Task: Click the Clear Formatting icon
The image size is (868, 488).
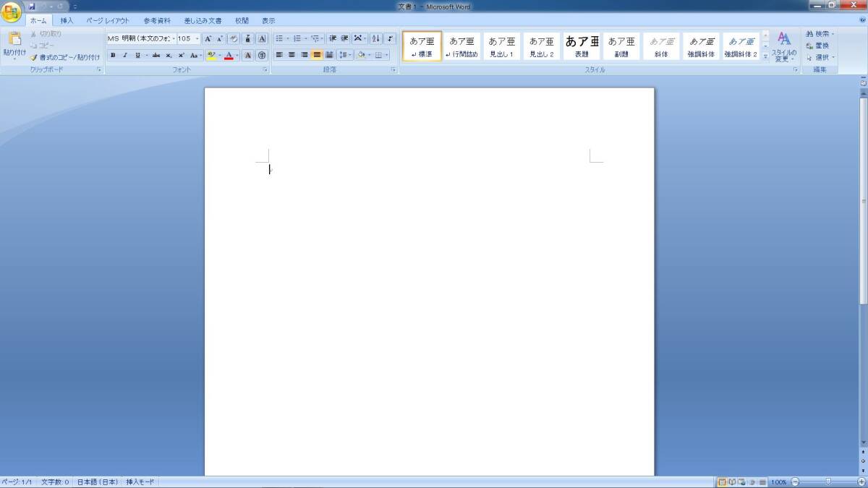Action: point(234,38)
